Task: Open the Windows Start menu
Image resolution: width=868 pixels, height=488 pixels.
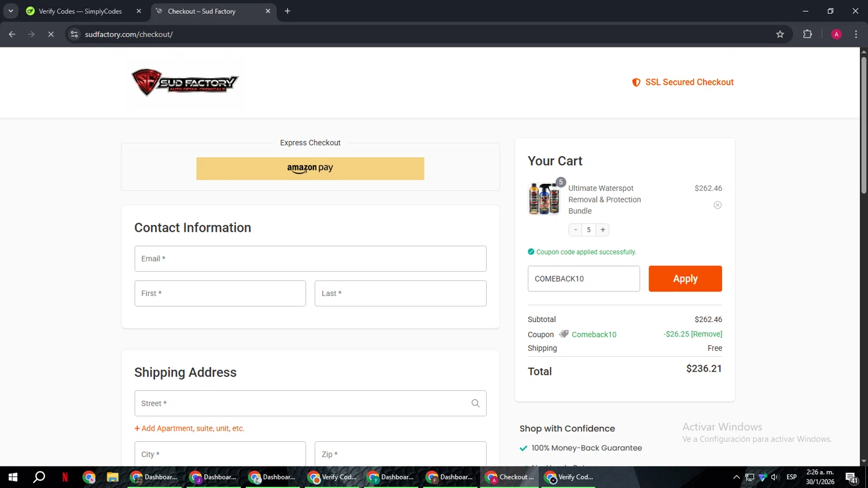Action: (x=13, y=477)
